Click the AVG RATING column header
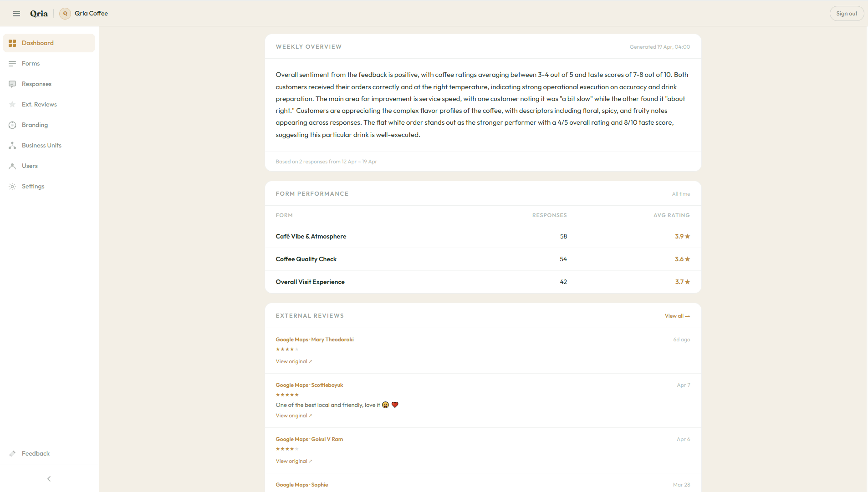The image size is (868, 492). pos(672,216)
